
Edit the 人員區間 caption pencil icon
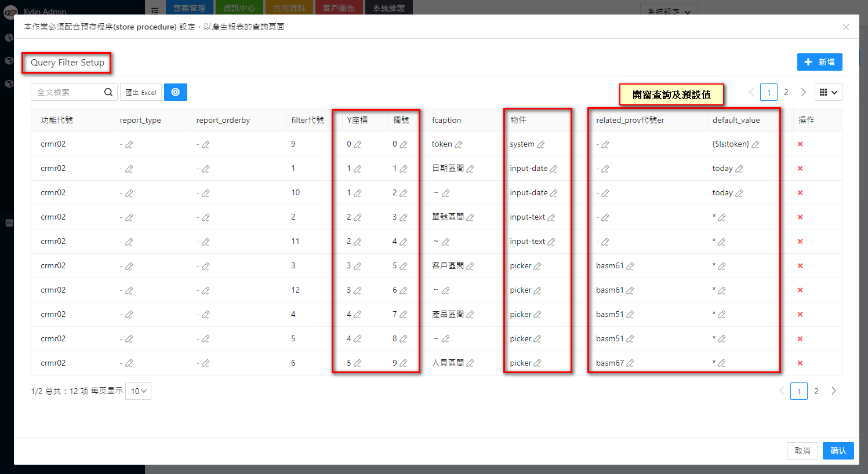click(470, 363)
